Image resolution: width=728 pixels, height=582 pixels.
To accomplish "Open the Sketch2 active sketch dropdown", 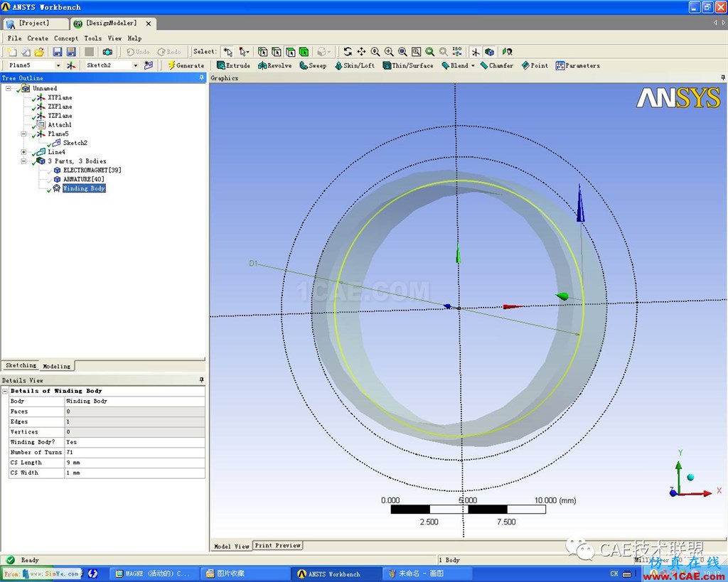I will point(136,65).
